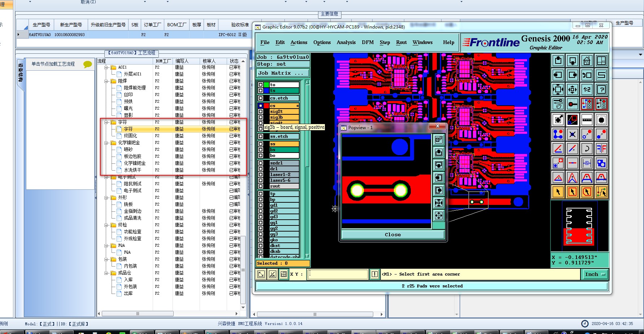
Task: Click the grid snap icon left of XY
Action: pyautogui.click(x=284, y=274)
